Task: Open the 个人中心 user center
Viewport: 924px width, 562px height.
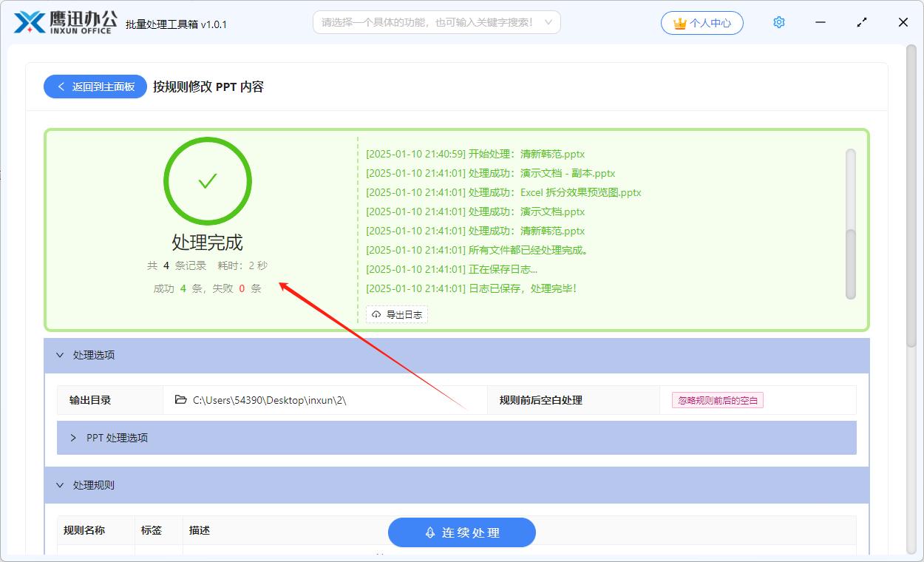Action: point(702,23)
